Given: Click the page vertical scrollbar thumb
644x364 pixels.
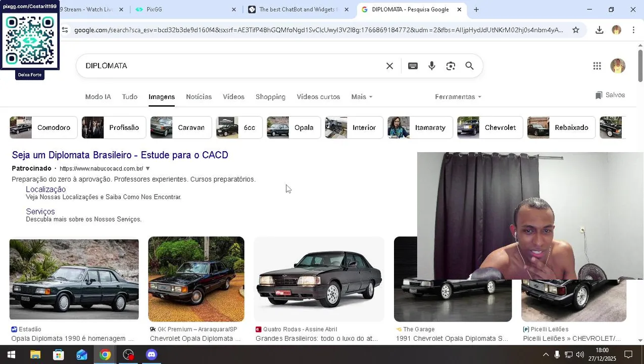Looking at the screenshot, I should 640,66.
